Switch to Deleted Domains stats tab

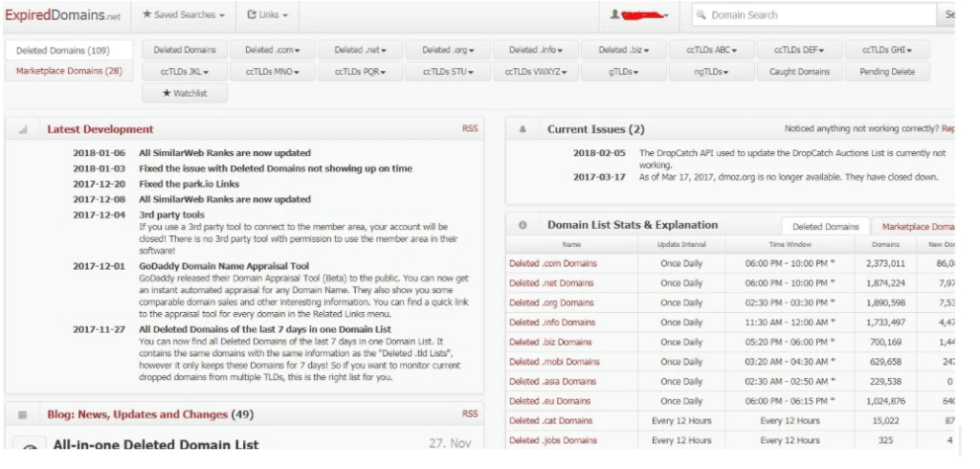[826, 226]
